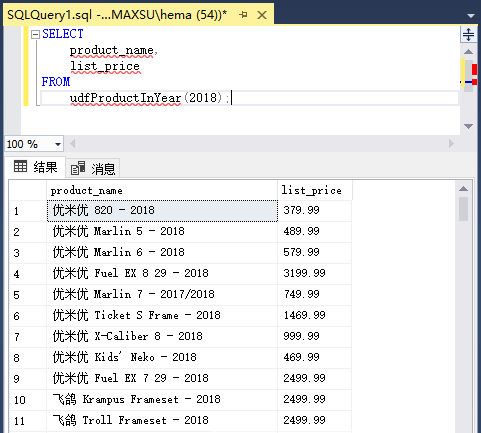Select the list_price column header
This screenshot has height=433, width=481.
315,190
